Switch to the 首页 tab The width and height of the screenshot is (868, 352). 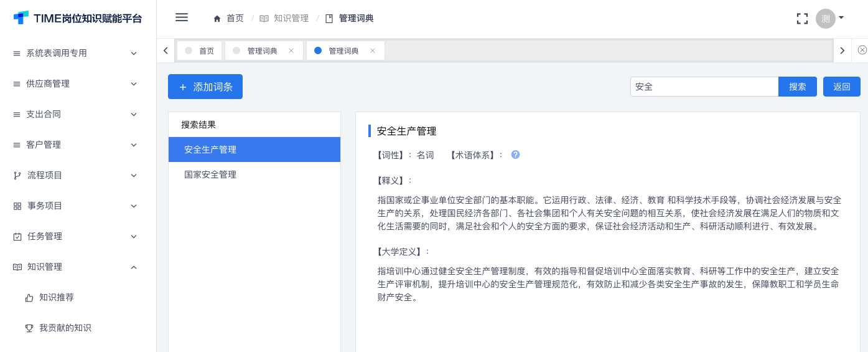click(199, 50)
